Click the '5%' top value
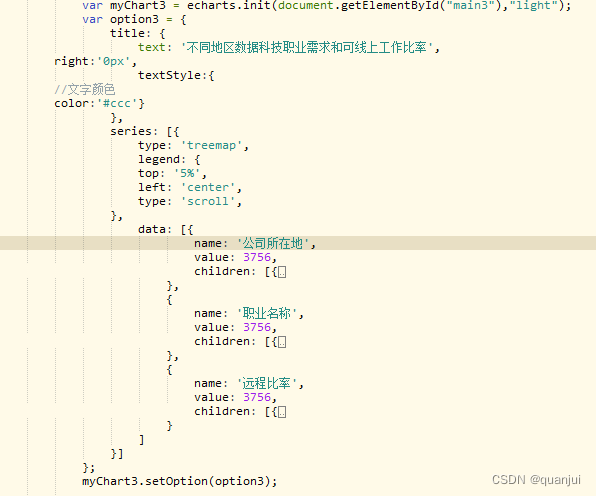This screenshot has height=496, width=596. (x=187, y=173)
